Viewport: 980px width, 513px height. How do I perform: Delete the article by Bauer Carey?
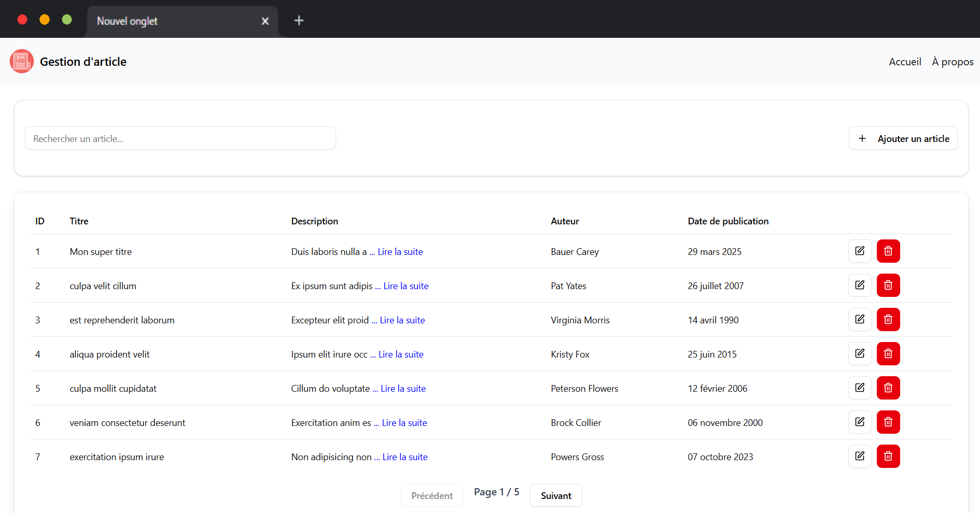(888, 251)
